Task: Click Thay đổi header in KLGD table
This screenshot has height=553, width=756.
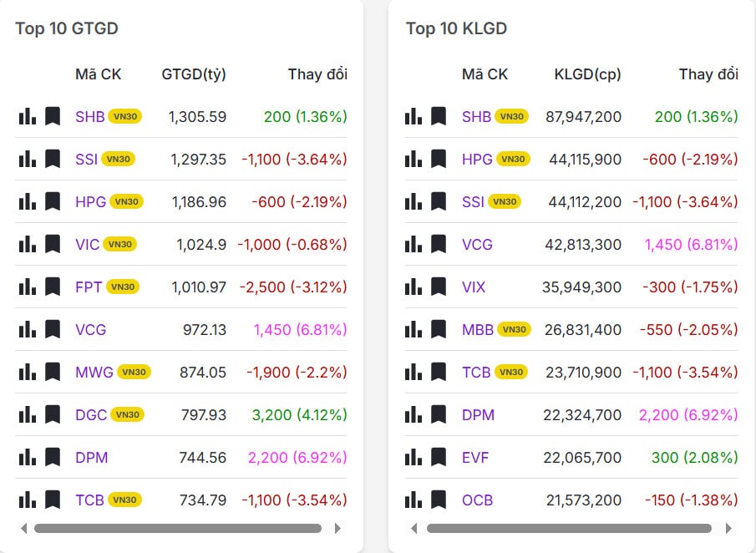Action: click(708, 74)
